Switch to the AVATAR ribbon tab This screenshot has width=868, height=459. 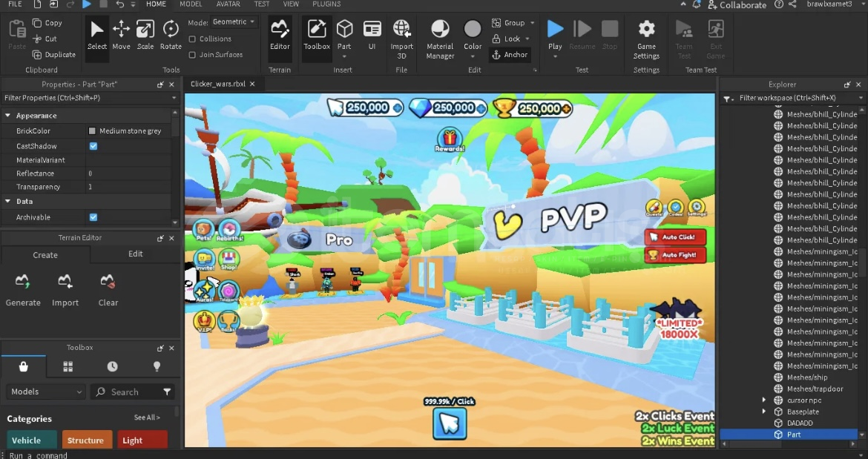(x=228, y=4)
